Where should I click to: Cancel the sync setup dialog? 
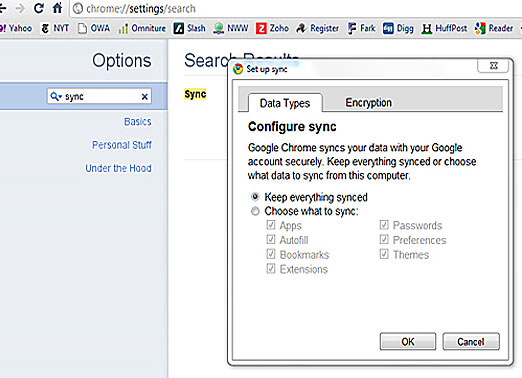[x=471, y=342]
